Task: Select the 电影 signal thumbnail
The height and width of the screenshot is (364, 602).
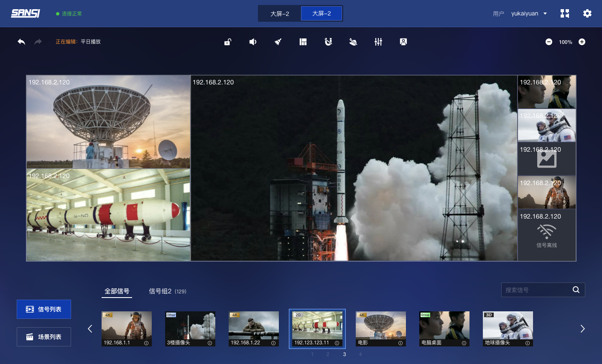Action: click(381, 329)
